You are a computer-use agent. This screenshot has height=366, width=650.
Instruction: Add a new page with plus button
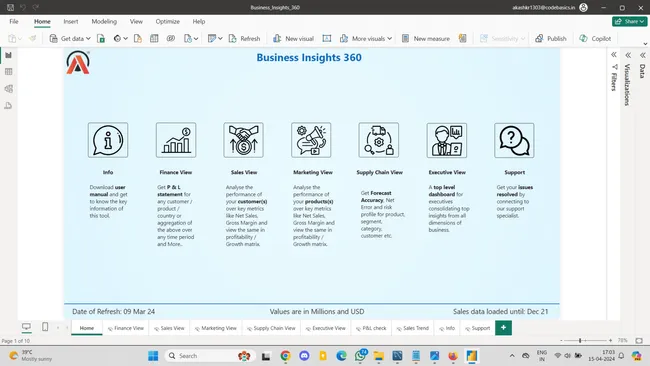[503, 328]
